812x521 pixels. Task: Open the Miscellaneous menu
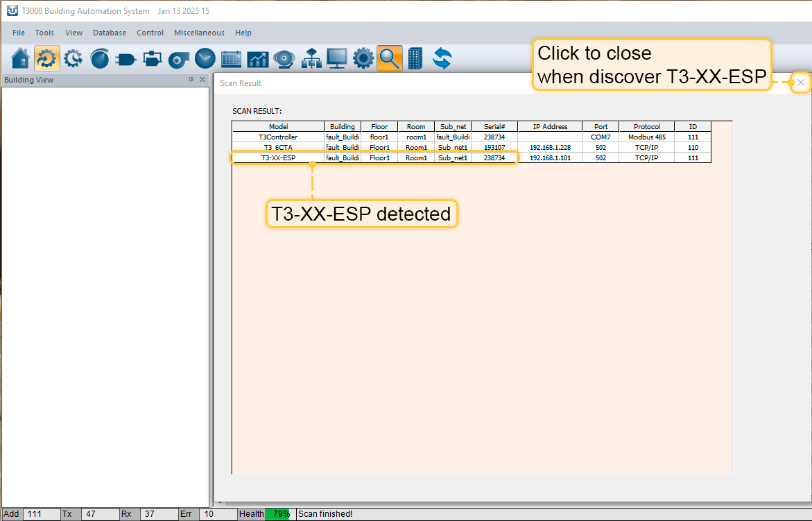(x=199, y=33)
